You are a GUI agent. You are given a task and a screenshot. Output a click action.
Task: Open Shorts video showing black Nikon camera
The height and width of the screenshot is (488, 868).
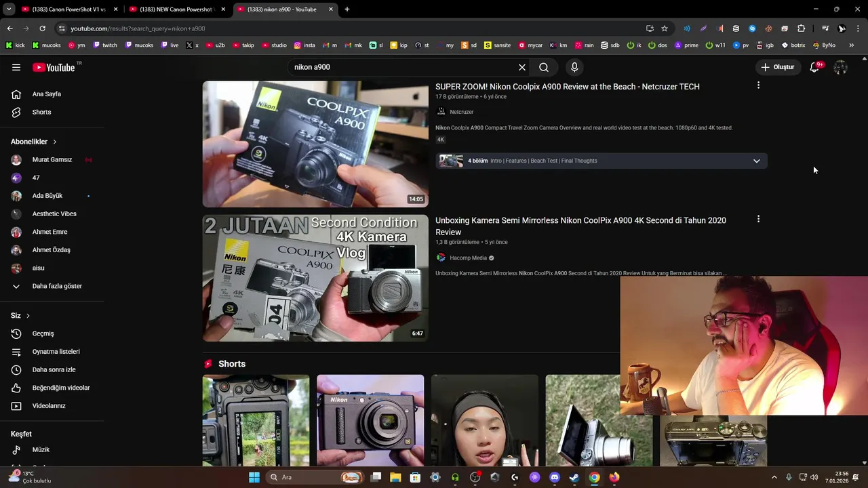point(370,420)
